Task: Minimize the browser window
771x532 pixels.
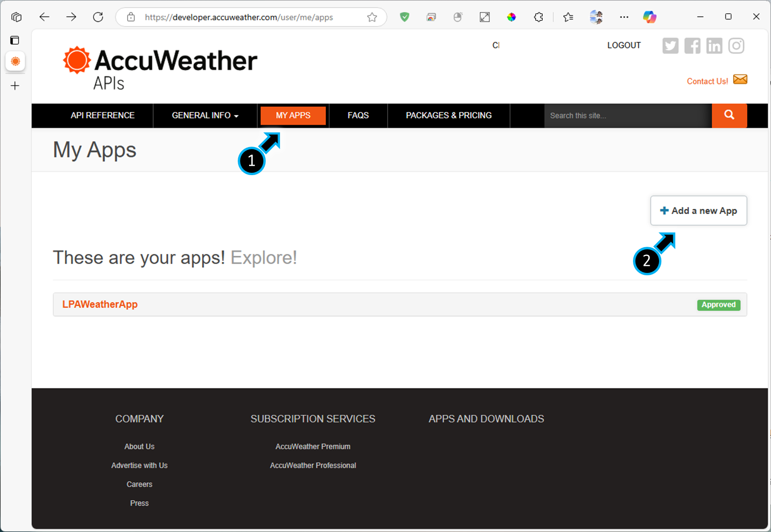Action: [700, 17]
